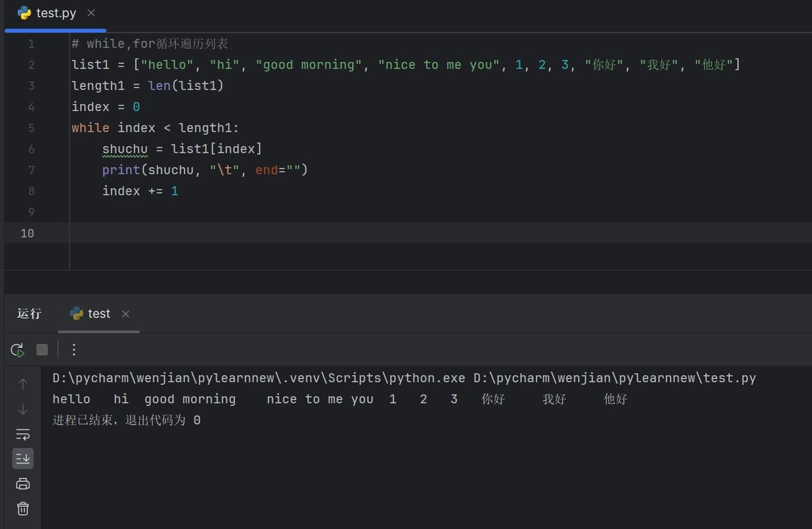This screenshot has height=529, width=812.
Task: Toggle soft-wrap in the console
Action: point(22,434)
